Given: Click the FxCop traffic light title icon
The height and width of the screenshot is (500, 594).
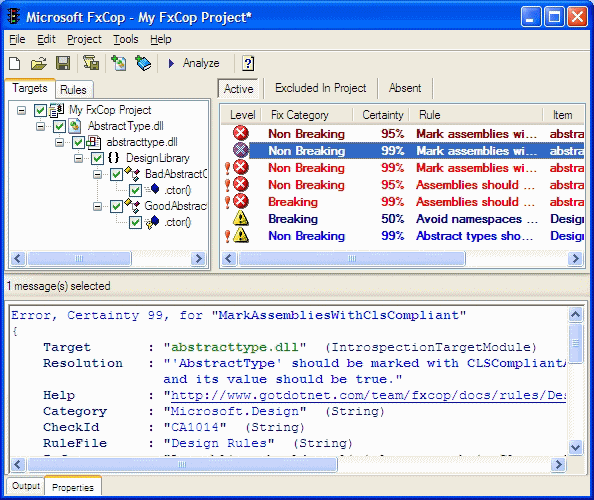Looking at the screenshot, I should click(14, 17).
